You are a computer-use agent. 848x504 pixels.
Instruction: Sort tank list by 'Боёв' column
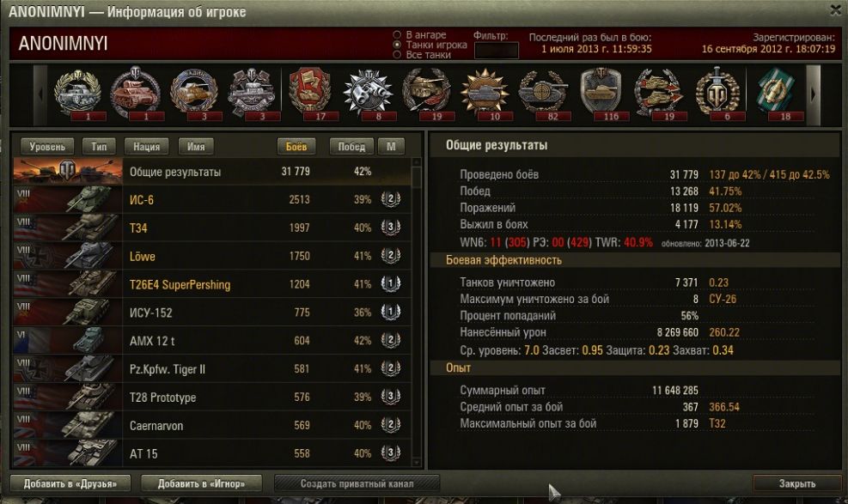coord(296,147)
